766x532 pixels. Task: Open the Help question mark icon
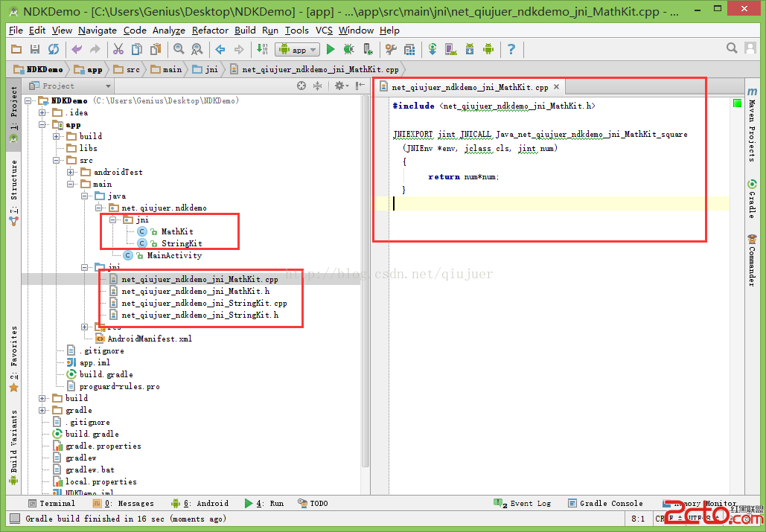coord(511,50)
